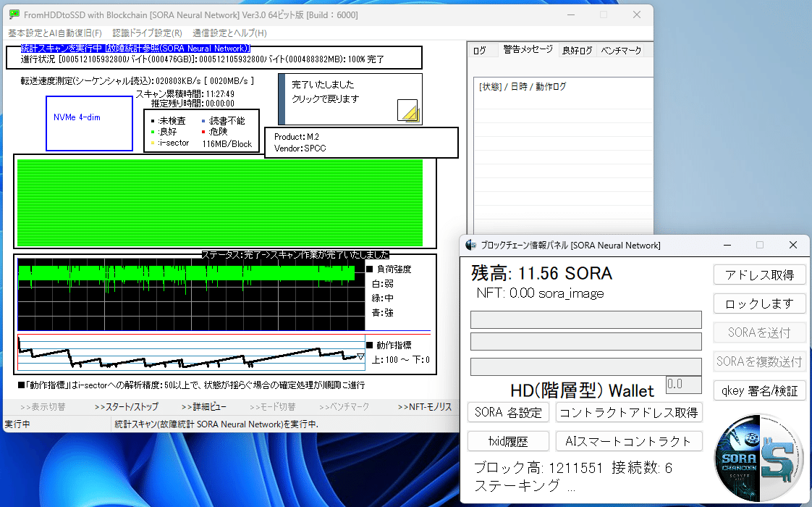Viewport: 812px width, 507px height.
Task: Toggle wallet lock with ロックします
Action: (759, 303)
